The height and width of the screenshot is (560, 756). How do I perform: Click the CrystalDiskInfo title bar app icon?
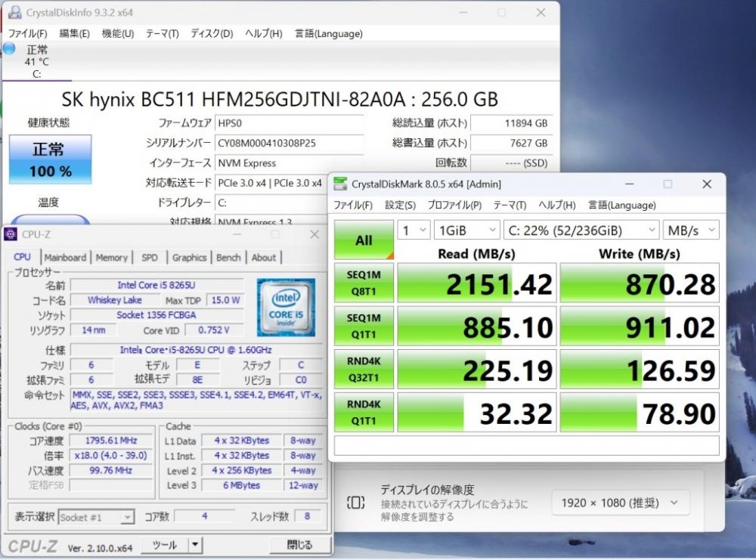(15, 12)
